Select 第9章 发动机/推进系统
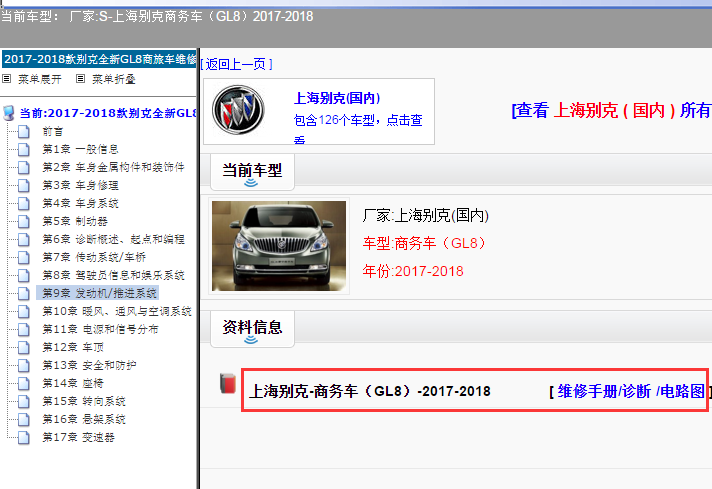This screenshot has width=712, height=489. (x=98, y=293)
